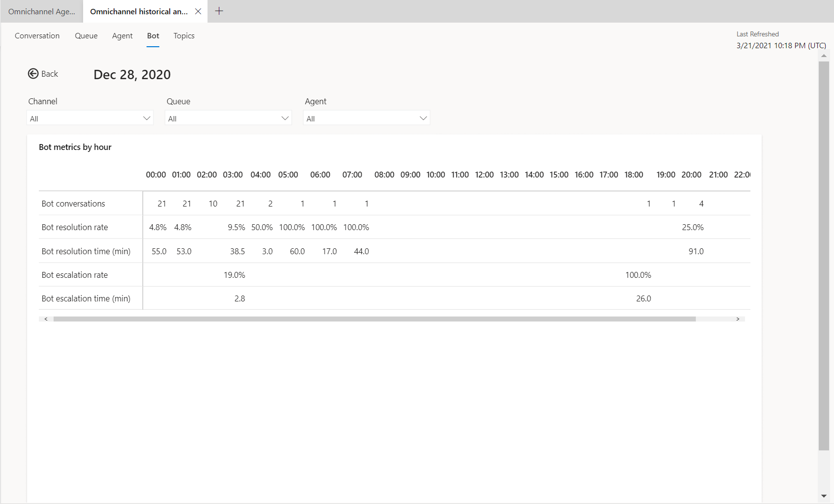Click the 10 bot conversations cell at 02:00
This screenshot has width=834, height=504.
(213, 204)
